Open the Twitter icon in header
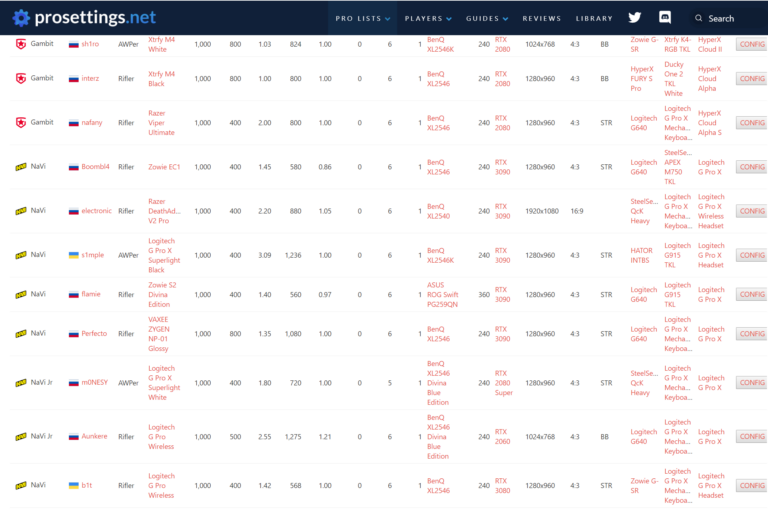Viewport: 768px width, 511px height. click(x=634, y=18)
